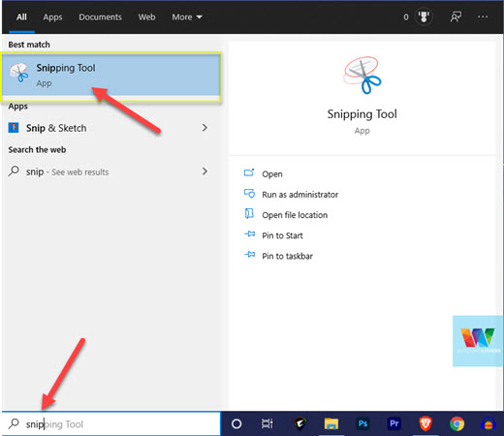Click the 'Best match' heading
Viewport: 504px width, 436px height.
pos(29,45)
